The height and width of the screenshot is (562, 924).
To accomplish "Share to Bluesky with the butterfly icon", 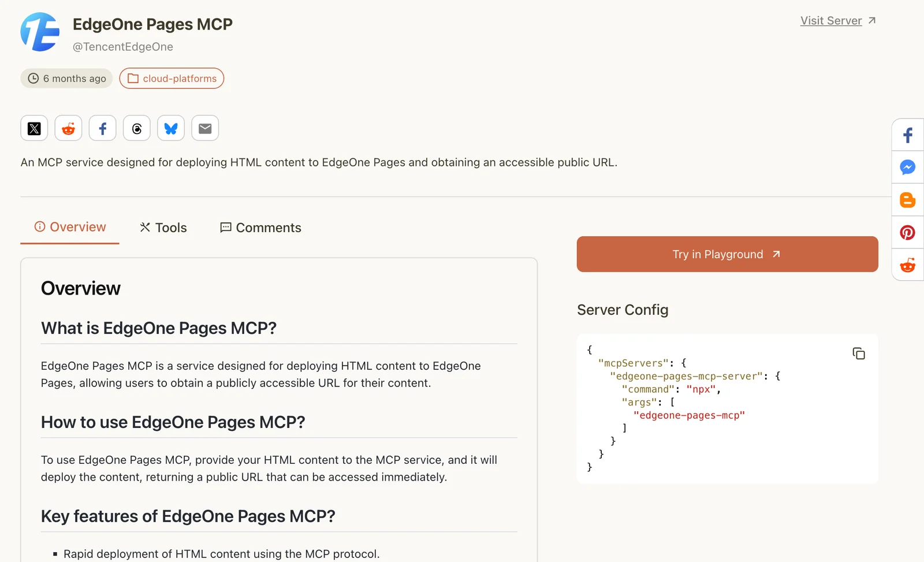I will click(x=171, y=128).
